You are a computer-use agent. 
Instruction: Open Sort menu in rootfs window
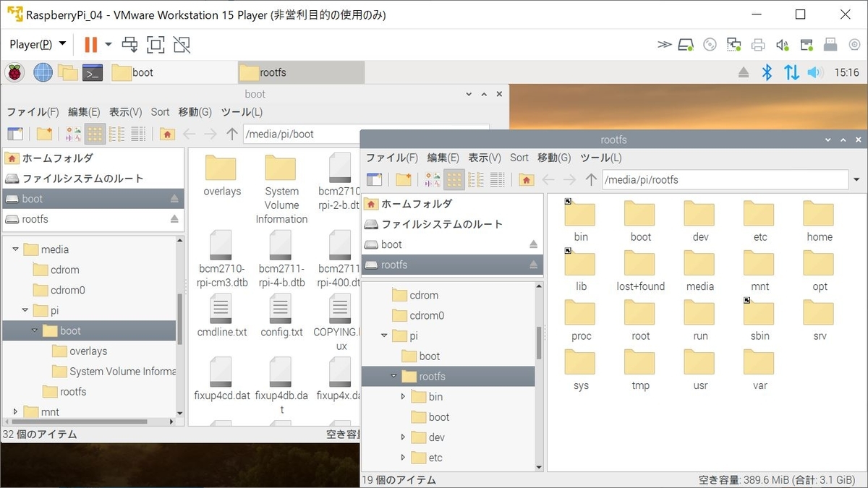click(x=519, y=158)
